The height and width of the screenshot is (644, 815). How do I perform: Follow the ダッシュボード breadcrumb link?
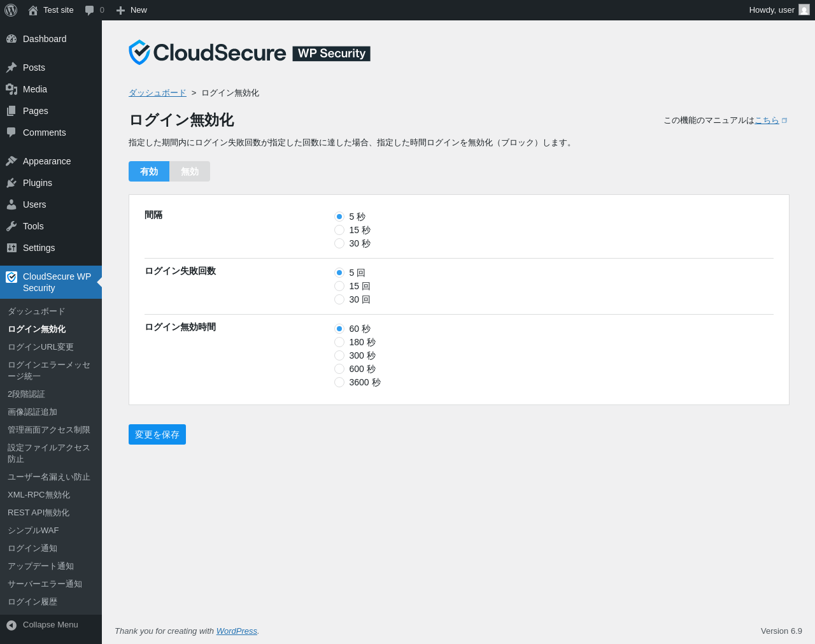pos(157,93)
